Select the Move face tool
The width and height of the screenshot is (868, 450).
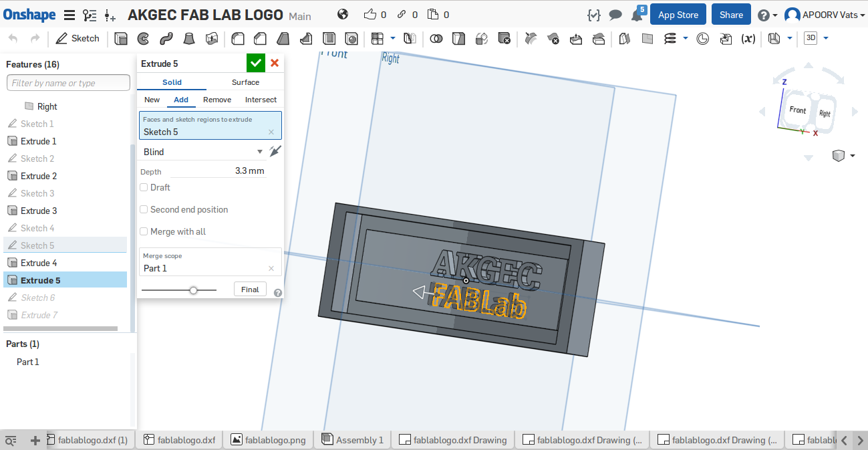coord(576,39)
